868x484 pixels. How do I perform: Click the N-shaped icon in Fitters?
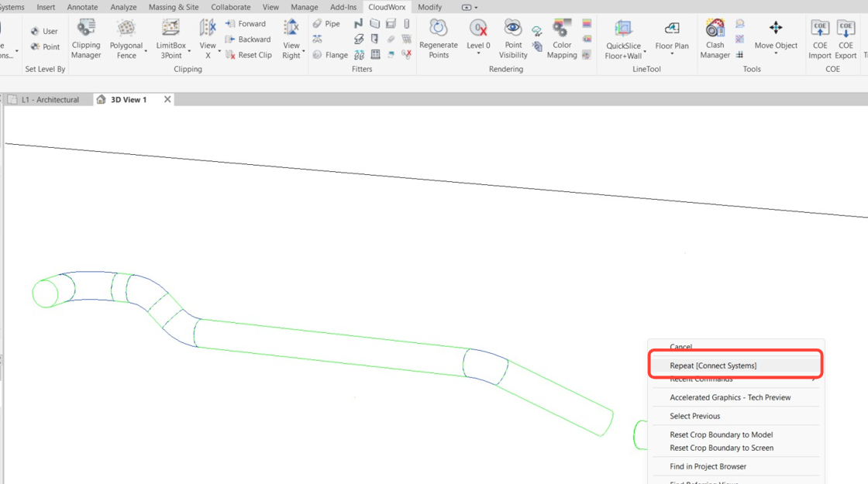tap(358, 23)
